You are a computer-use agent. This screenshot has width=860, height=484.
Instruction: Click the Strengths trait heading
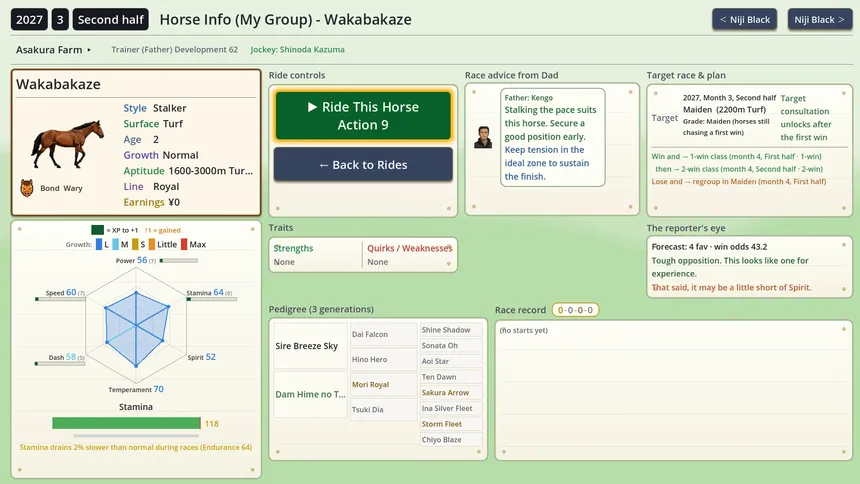pyautogui.click(x=293, y=248)
